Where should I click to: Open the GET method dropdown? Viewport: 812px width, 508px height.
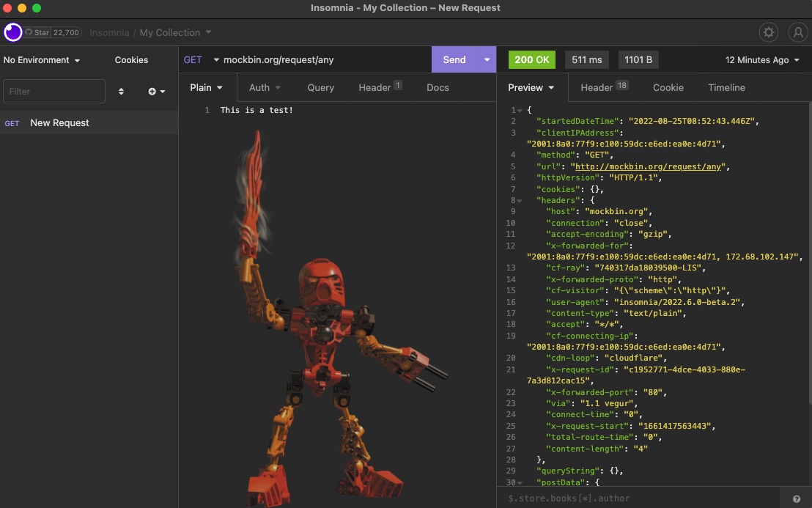click(x=198, y=59)
